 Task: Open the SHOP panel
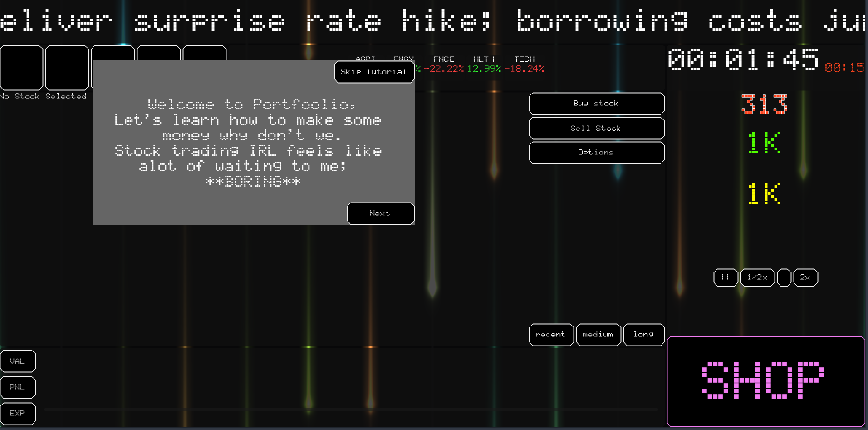pos(766,381)
